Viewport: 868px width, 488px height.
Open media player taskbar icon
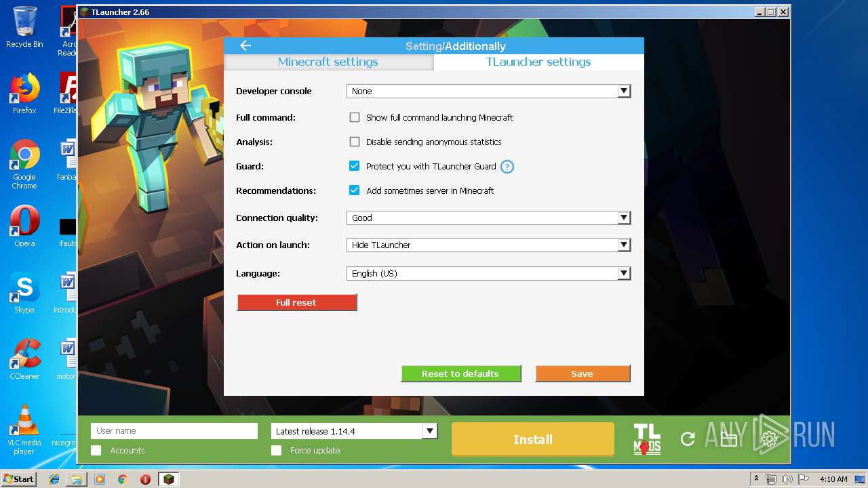pyautogui.click(x=100, y=479)
